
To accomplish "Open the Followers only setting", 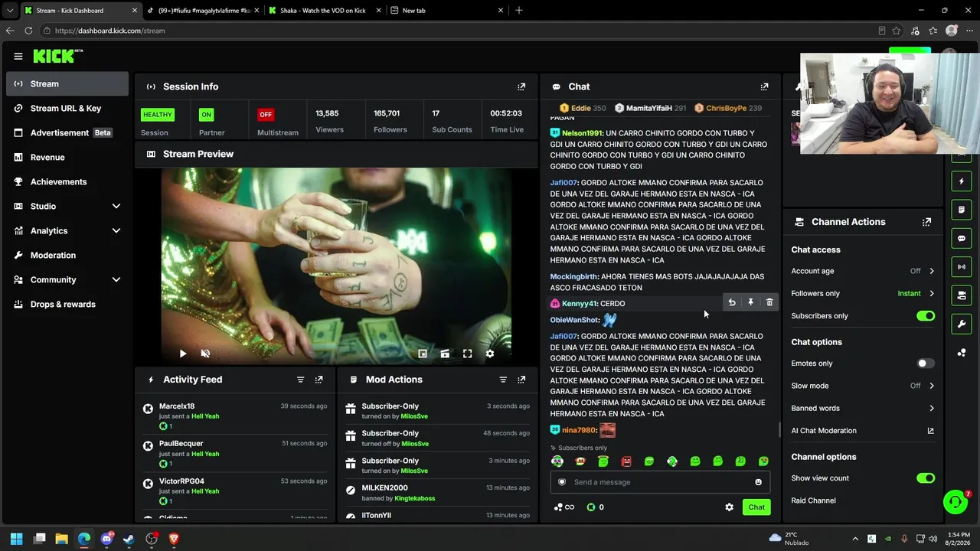I will point(863,293).
